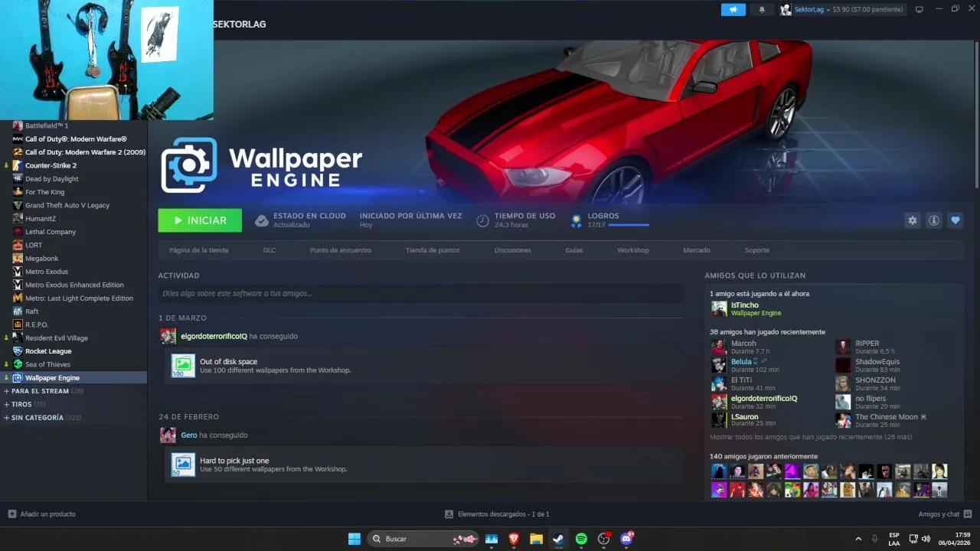Click the taskbar Buscar search box
Viewport: 980px width, 551px height.
pos(423,539)
